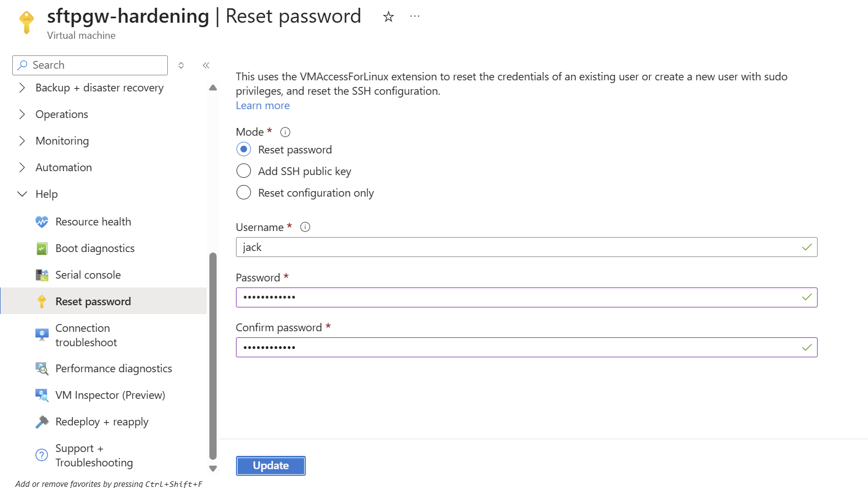Expand the Monitoring section
The width and height of the screenshot is (868, 488).
click(22, 141)
